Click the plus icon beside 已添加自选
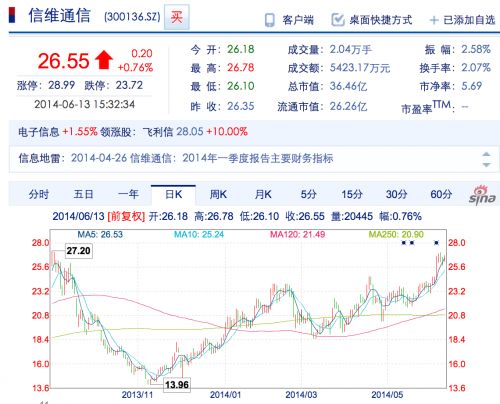 pyautogui.click(x=434, y=21)
